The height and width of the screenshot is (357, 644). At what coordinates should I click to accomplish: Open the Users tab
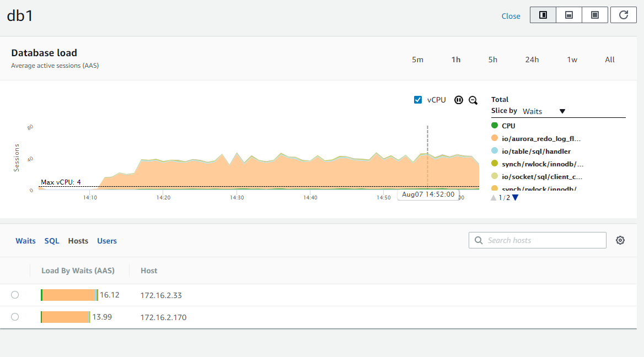tap(107, 241)
